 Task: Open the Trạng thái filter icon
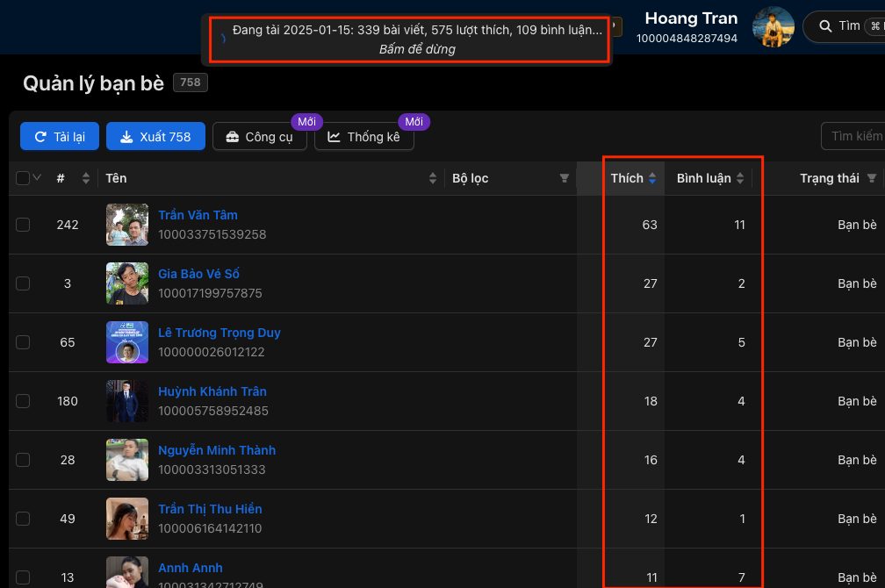(x=872, y=178)
